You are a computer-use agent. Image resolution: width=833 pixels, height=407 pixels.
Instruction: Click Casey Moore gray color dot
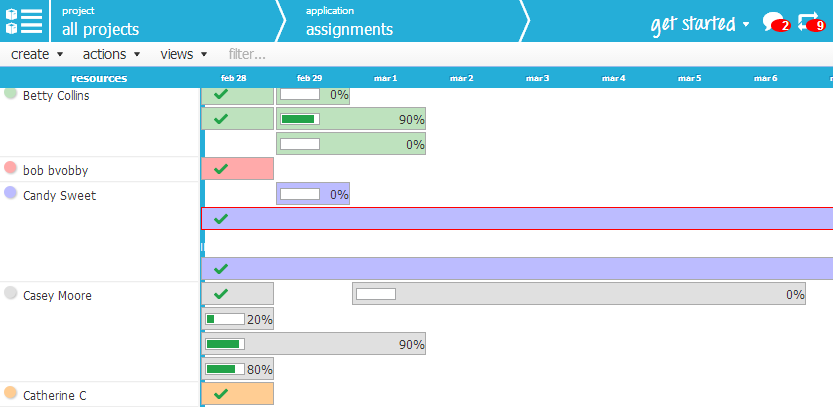(11, 293)
